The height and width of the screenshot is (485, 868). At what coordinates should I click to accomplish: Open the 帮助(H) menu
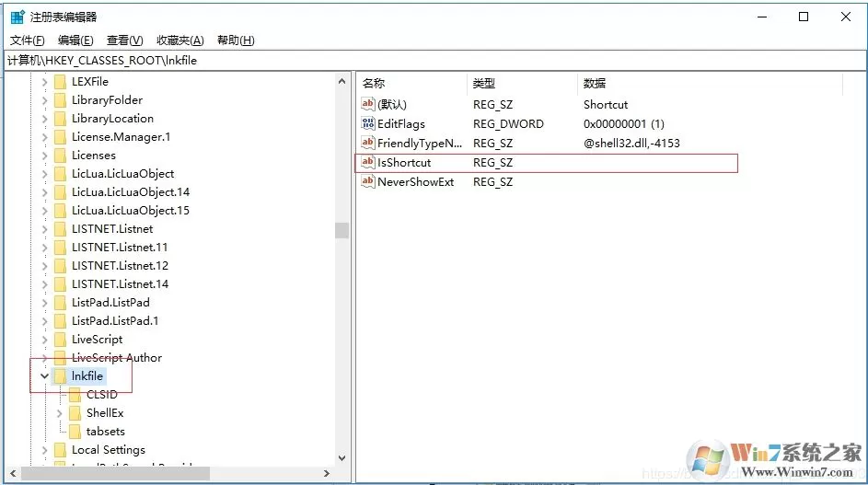click(236, 40)
